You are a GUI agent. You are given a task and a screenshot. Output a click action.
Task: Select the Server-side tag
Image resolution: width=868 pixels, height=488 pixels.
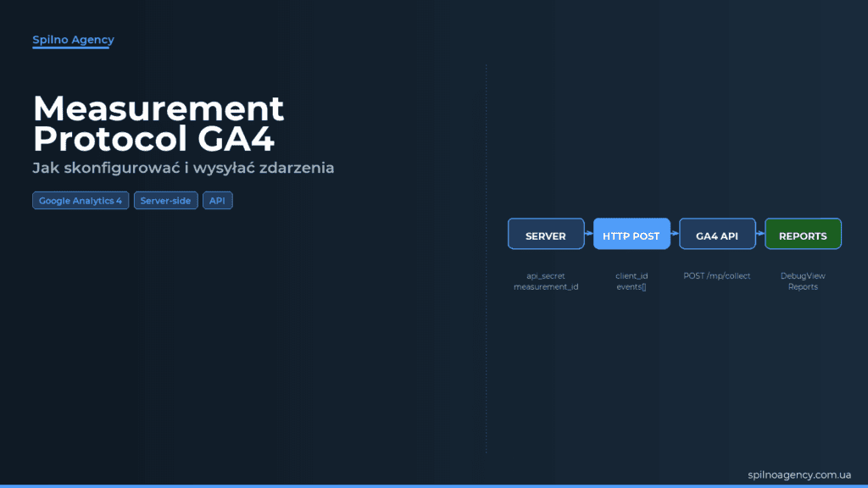tap(165, 200)
